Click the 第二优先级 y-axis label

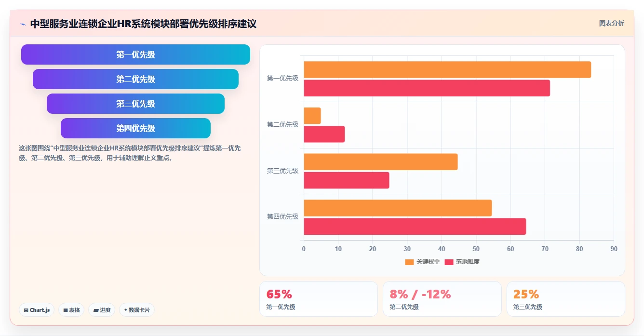(282, 124)
